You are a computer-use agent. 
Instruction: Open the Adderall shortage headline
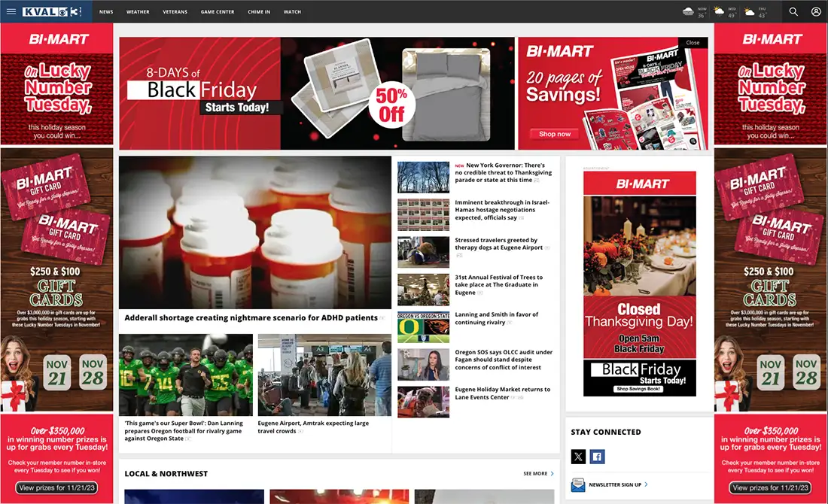pos(251,317)
